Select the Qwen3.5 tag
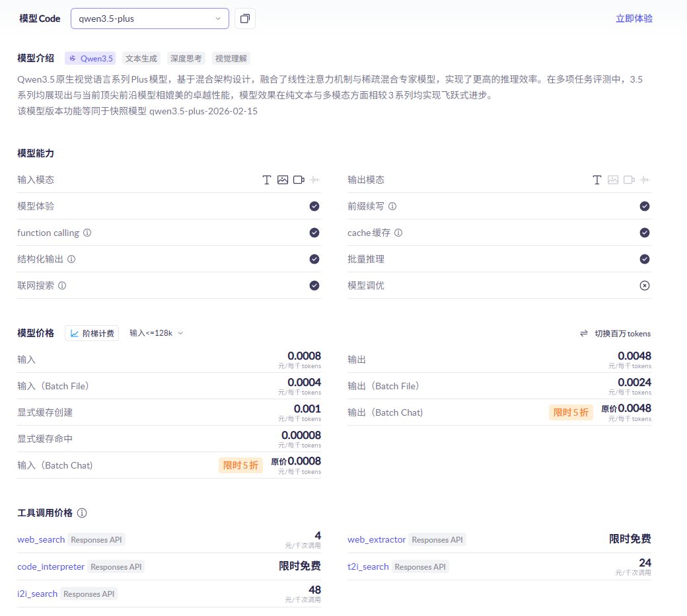687x616 pixels. (90, 58)
